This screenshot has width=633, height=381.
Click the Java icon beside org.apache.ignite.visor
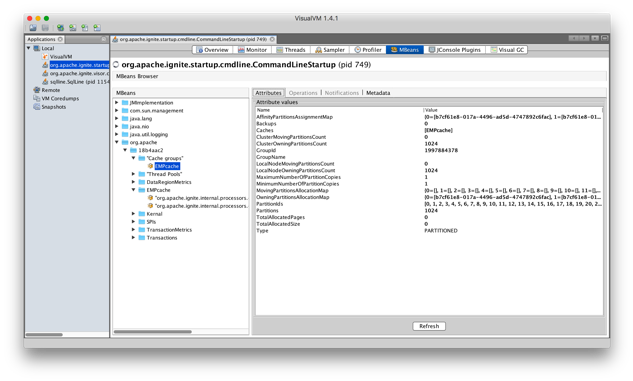pyautogui.click(x=45, y=73)
